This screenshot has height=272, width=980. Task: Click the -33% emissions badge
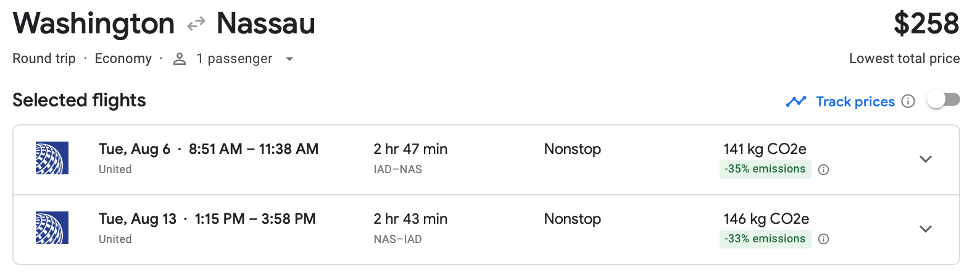point(765,239)
